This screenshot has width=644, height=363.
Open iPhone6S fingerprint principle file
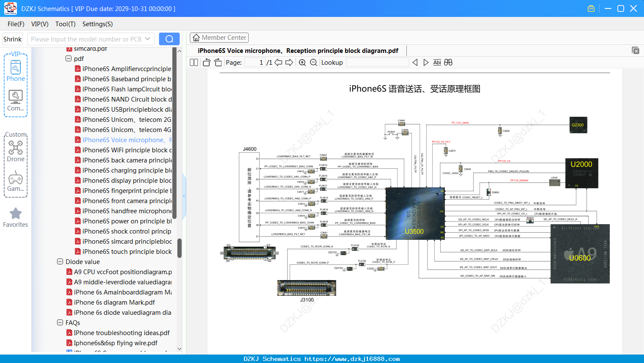(x=127, y=191)
